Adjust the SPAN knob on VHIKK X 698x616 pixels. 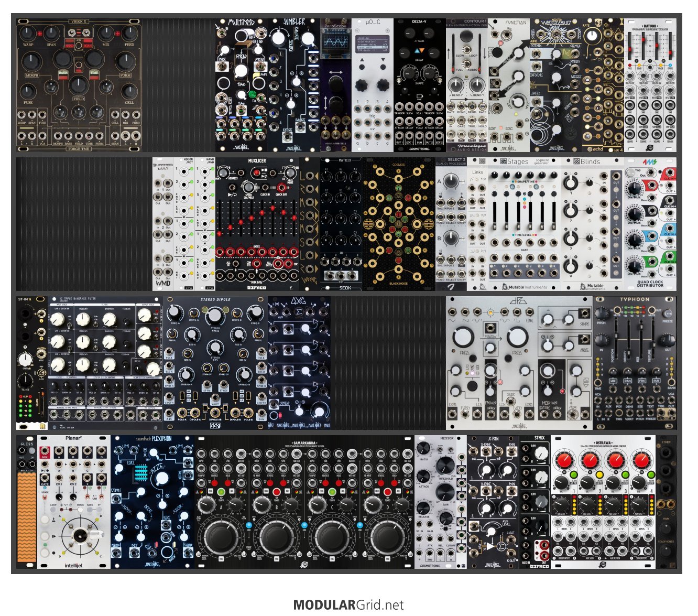(51, 34)
